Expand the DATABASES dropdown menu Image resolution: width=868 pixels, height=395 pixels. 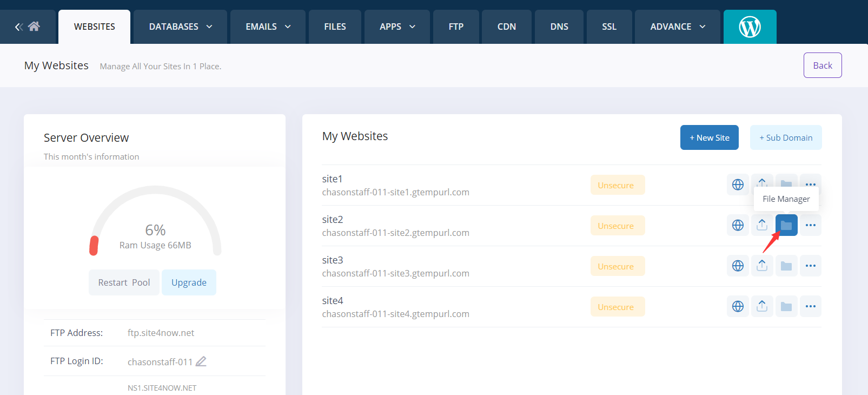180,27
